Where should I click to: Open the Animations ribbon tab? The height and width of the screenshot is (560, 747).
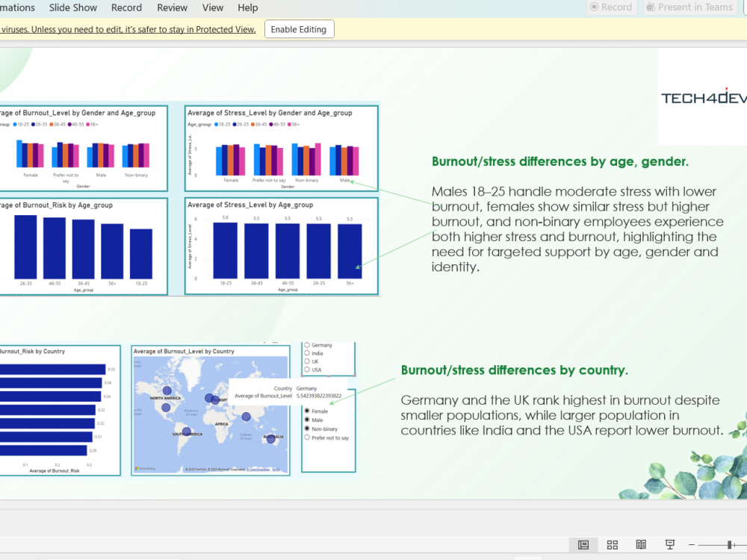coord(17,7)
